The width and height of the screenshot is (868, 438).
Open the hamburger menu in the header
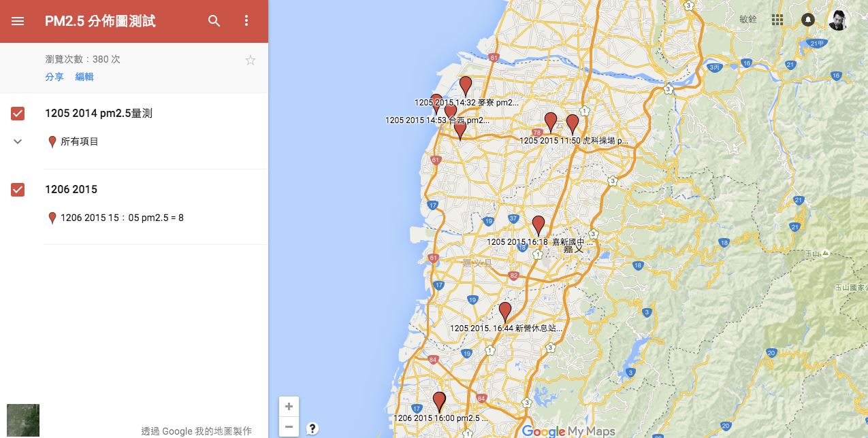click(x=18, y=21)
